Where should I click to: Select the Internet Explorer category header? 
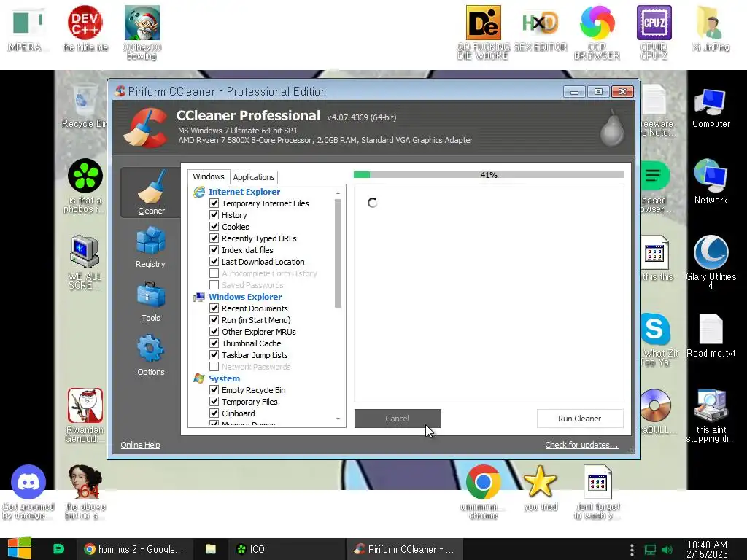click(x=244, y=192)
